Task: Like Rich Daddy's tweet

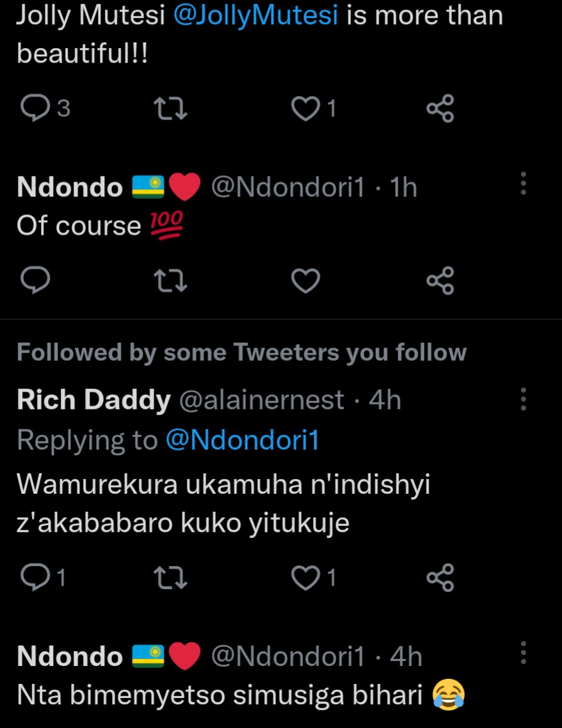Action: [305, 577]
